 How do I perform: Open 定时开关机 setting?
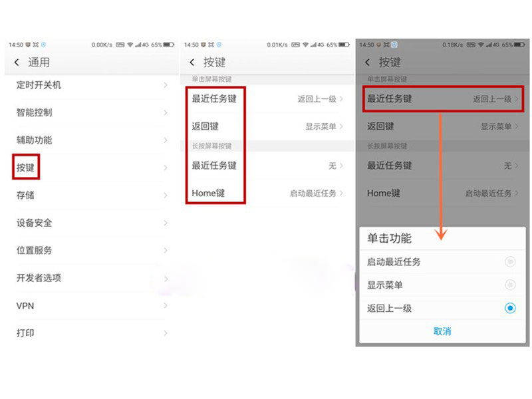tap(92, 85)
